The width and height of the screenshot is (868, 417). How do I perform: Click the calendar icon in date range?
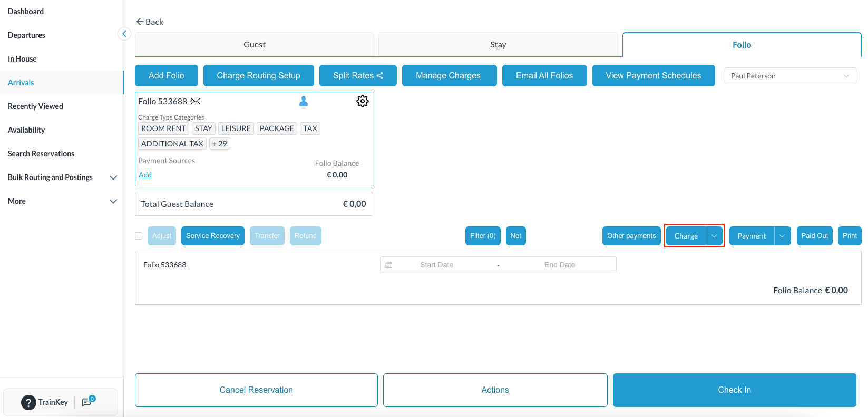[389, 265]
